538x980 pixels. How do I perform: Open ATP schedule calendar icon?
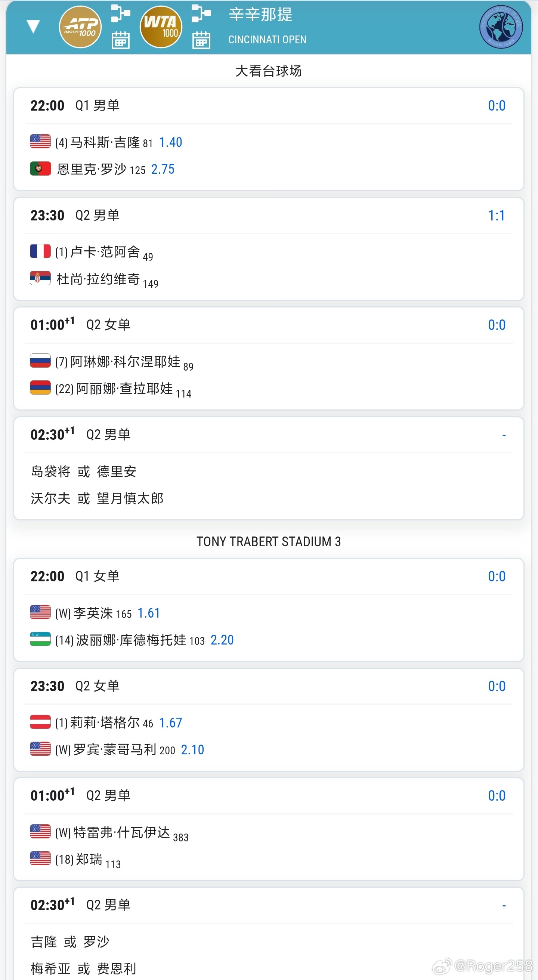click(121, 40)
